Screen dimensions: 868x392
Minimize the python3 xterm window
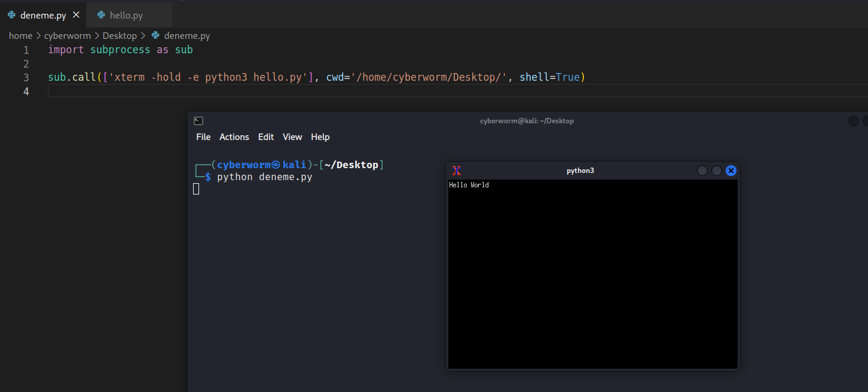(x=702, y=171)
